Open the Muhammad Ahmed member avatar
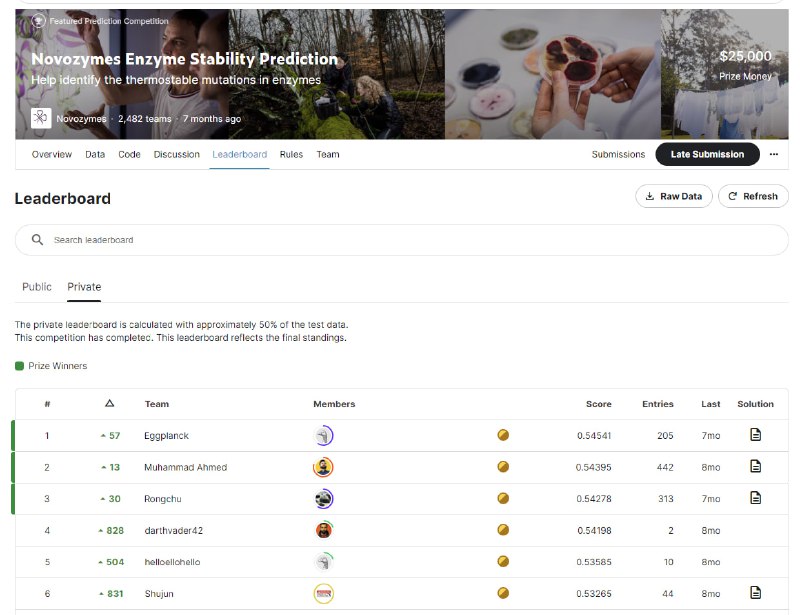 tap(323, 468)
